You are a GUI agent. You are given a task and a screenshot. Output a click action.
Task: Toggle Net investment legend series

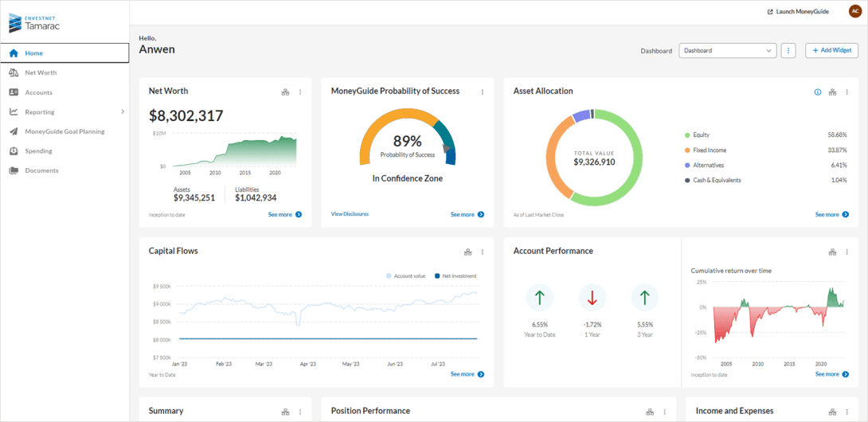[455, 276]
